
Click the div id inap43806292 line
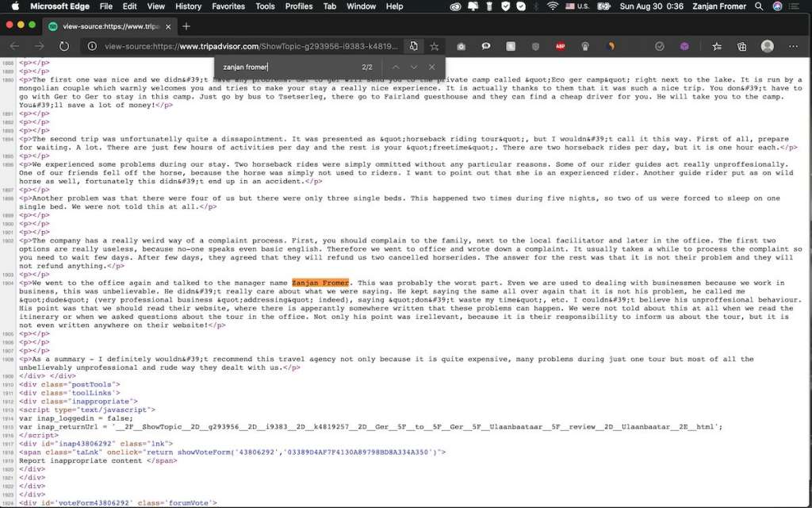coord(96,443)
